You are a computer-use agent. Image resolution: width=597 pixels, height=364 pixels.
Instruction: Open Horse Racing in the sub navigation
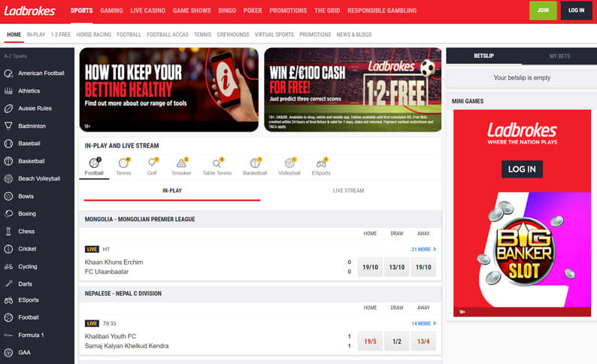click(x=94, y=35)
